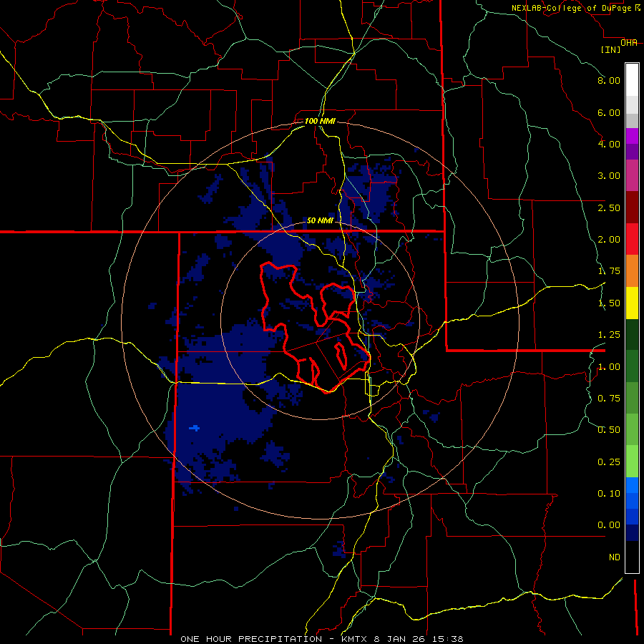Click the 0.00 legend value

(x=609, y=525)
